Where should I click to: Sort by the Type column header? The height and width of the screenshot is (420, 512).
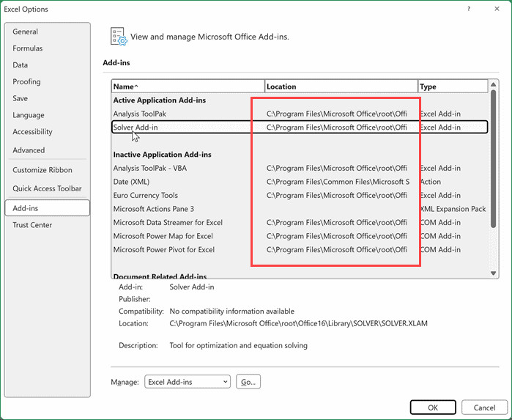click(x=453, y=86)
